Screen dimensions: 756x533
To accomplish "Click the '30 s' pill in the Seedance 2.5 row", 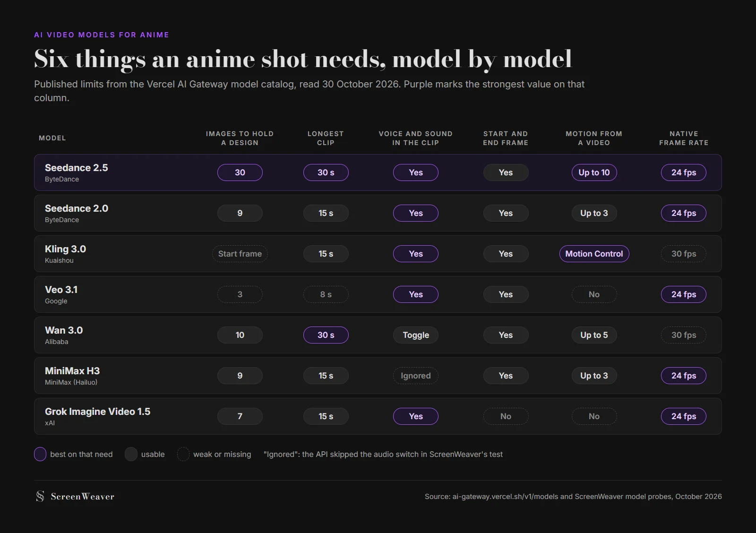I will coord(326,172).
